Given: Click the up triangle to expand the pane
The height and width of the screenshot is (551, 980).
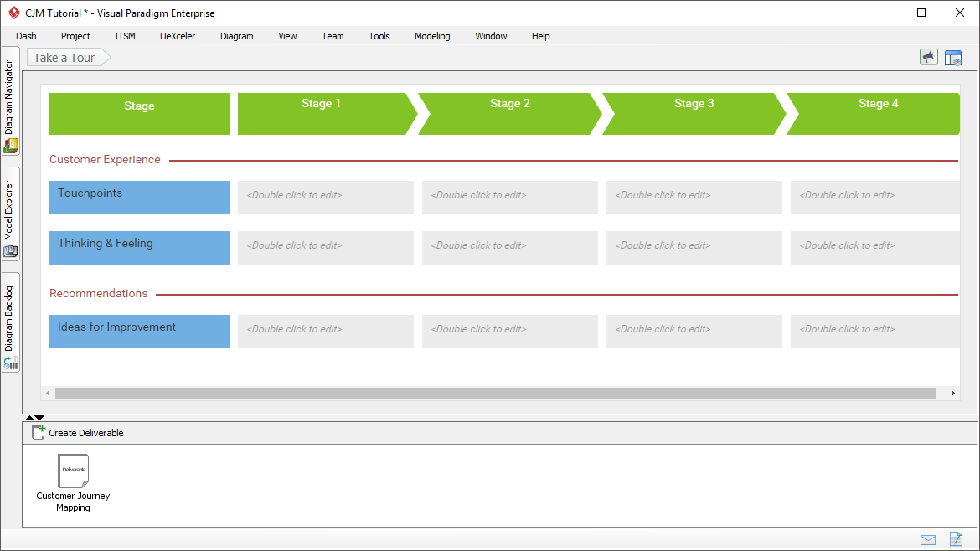Looking at the screenshot, I should tap(29, 417).
